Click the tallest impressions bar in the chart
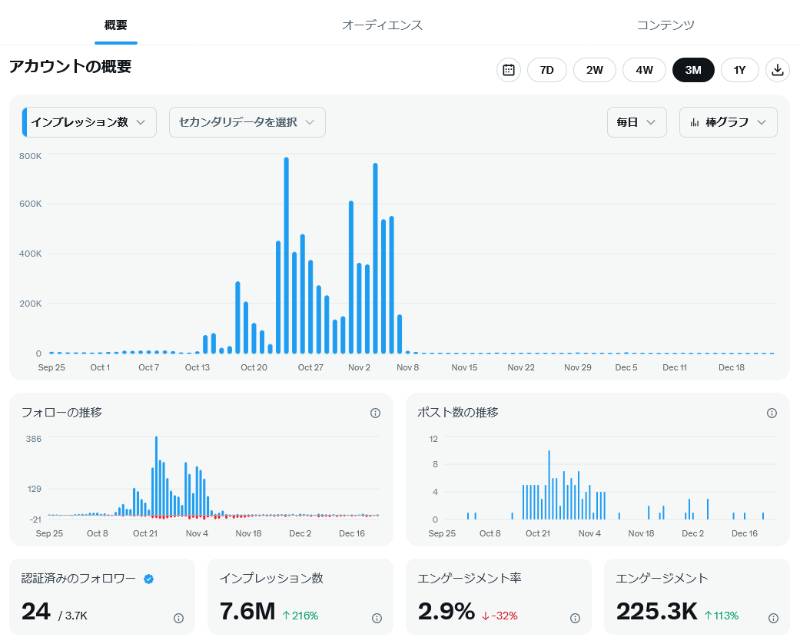The image size is (800, 643). 286,255
